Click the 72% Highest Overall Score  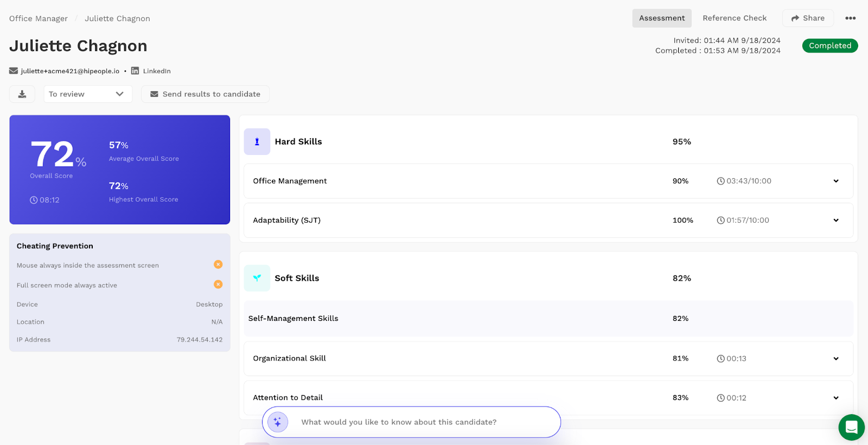(x=119, y=186)
